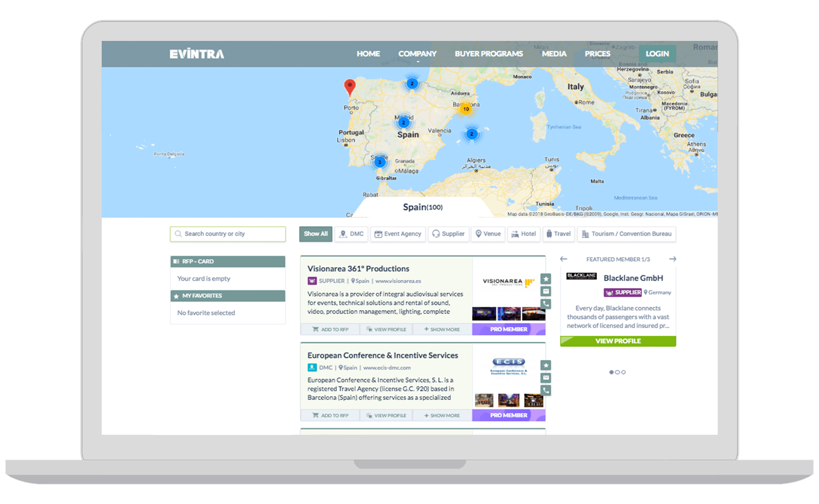
Task: Select the first featured carousel dot
Action: click(611, 372)
